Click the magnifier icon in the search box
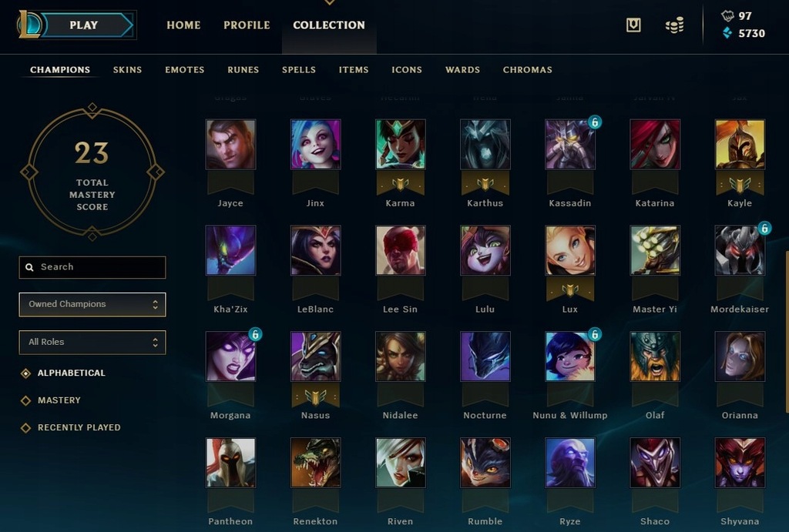789x532 pixels. tap(30, 267)
